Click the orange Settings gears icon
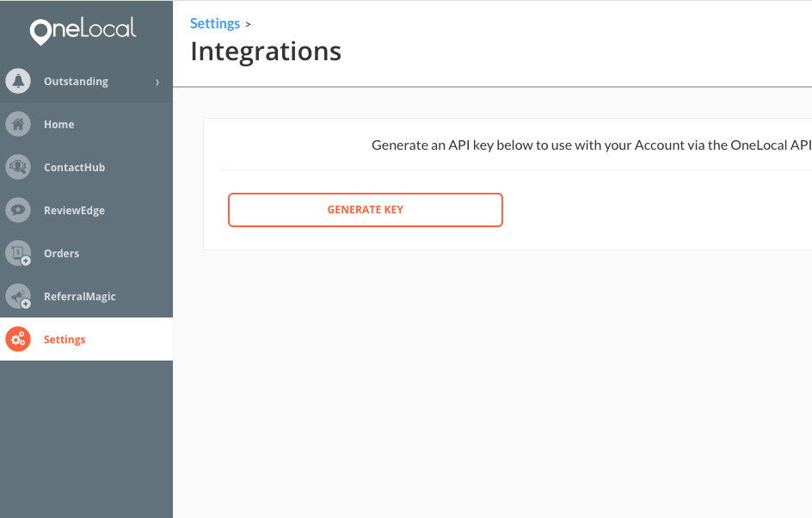 click(x=18, y=339)
